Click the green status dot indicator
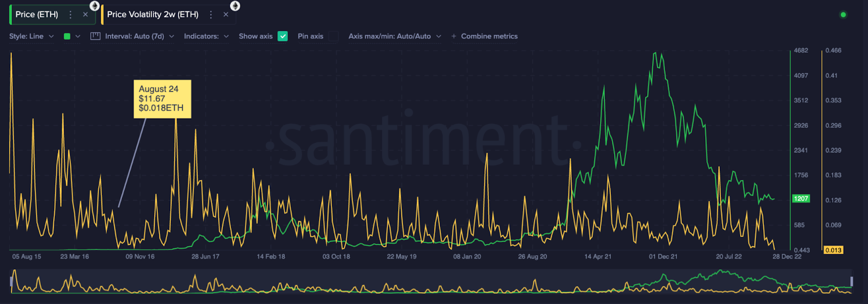Image resolution: width=868 pixels, height=304 pixels. (x=843, y=15)
